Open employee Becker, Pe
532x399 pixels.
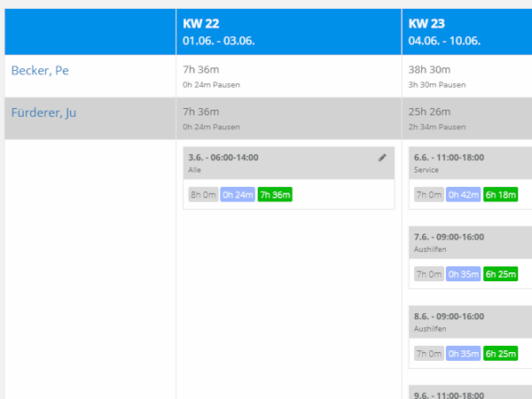click(x=40, y=71)
